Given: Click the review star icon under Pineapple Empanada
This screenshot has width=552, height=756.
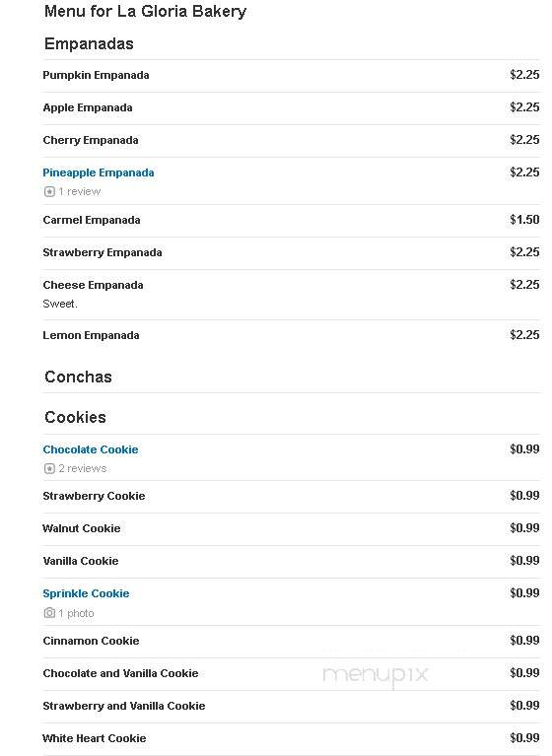Looking at the screenshot, I should (49, 192).
